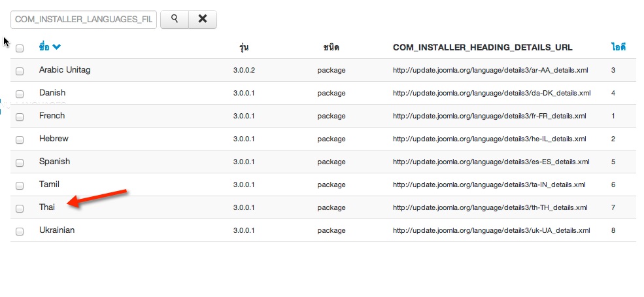The image size is (644, 297).
Task: Tick the Ukrainian row checkbox
Action: coord(20,232)
